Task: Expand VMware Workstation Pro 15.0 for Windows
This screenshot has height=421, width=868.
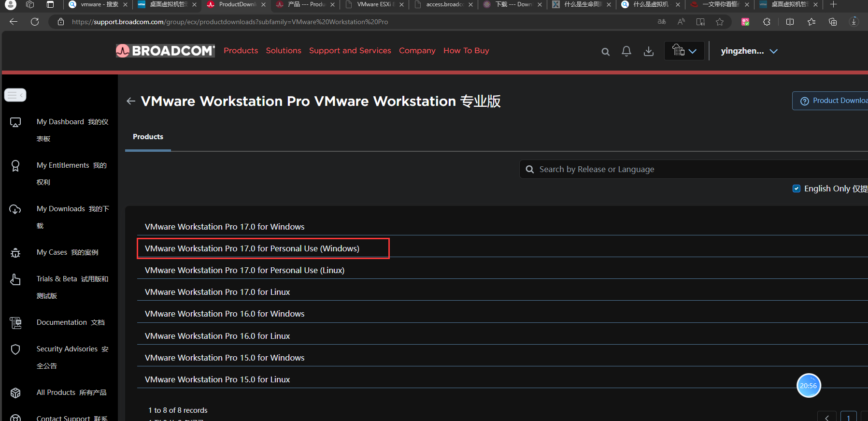Action: 502,358
